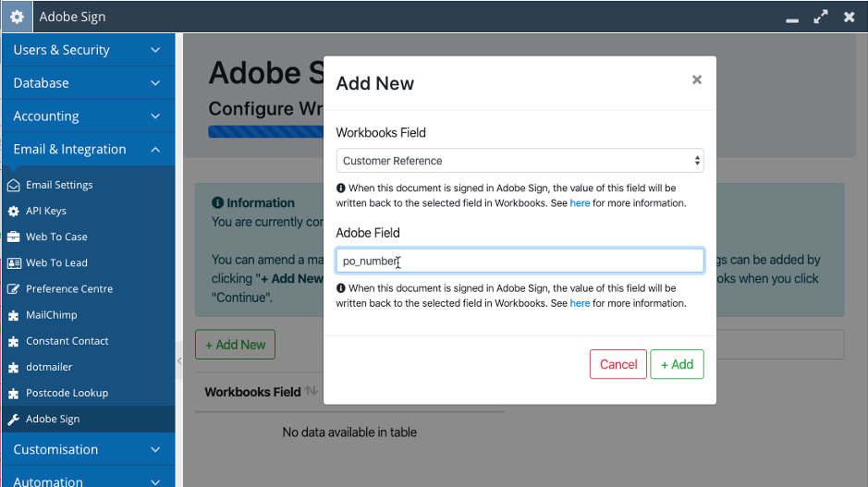The height and width of the screenshot is (487, 868).
Task: Open MailChimp menu item
Action: click(52, 315)
